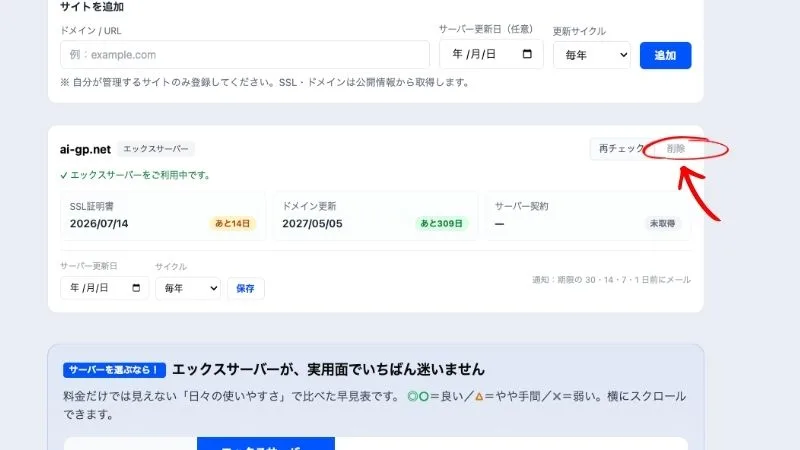Click the 通知 reminder schedule text
Screen dimensions: 800x450
pos(611,280)
